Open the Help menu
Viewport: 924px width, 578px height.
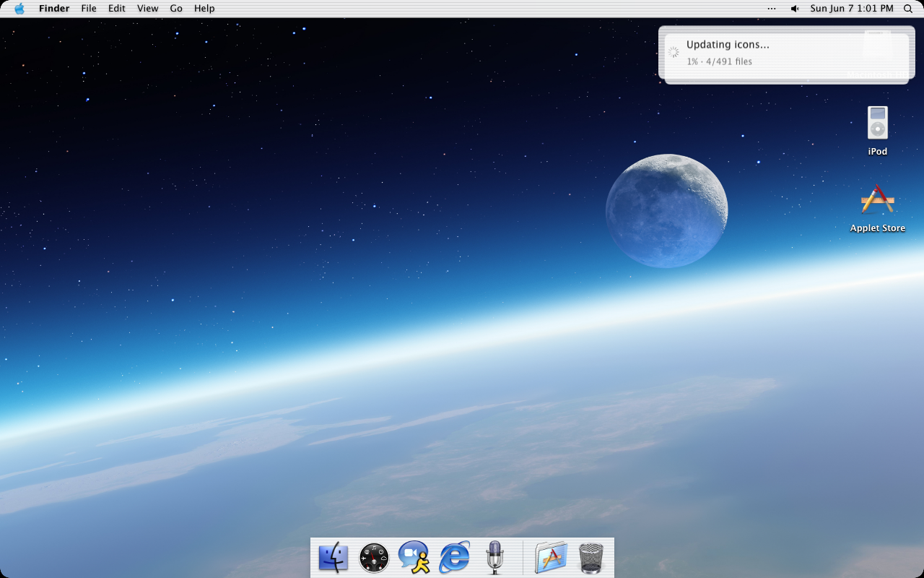point(204,9)
